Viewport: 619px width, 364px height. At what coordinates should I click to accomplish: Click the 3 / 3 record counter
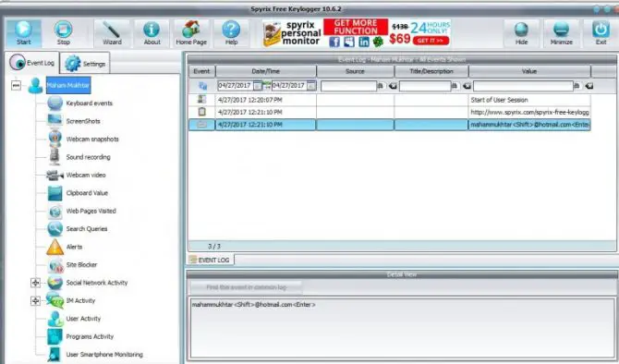214,247
